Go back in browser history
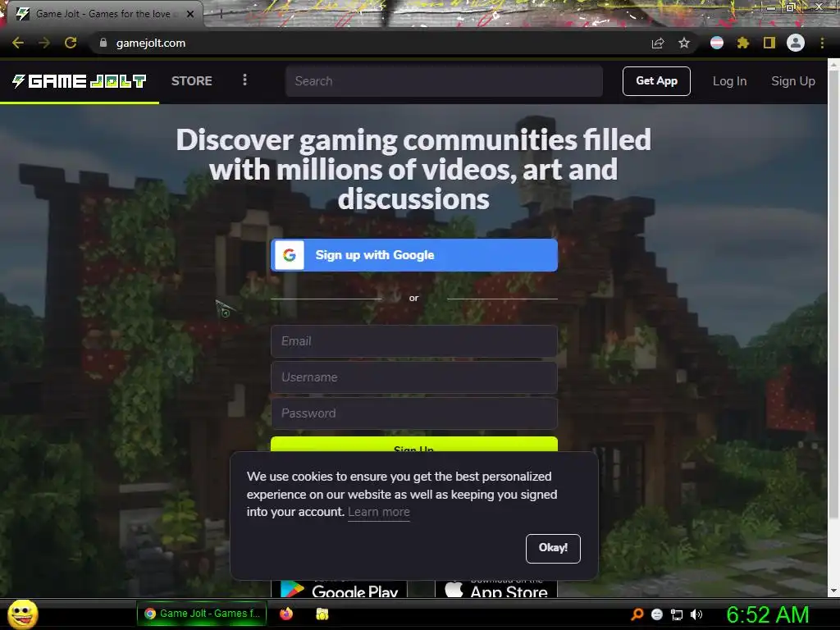 pyautogui.click(x=18, y=43)
